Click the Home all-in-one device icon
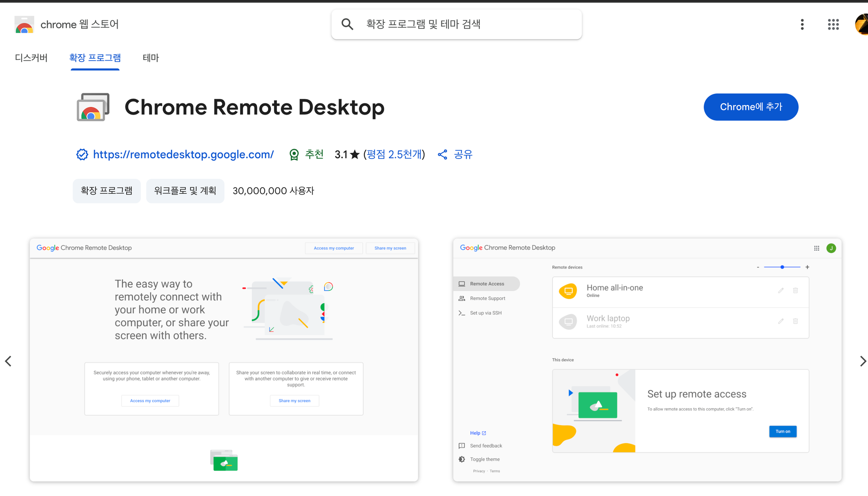Viewport: 868px width, 496px height. click(568, 291)
